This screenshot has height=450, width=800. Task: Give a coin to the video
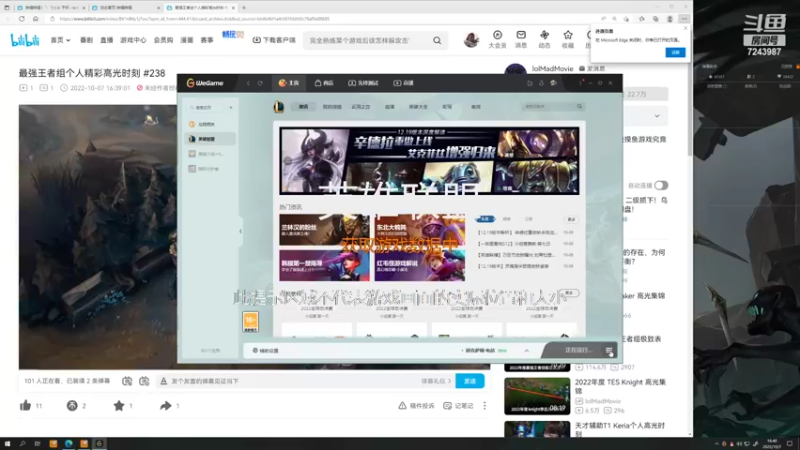[72, 406]
